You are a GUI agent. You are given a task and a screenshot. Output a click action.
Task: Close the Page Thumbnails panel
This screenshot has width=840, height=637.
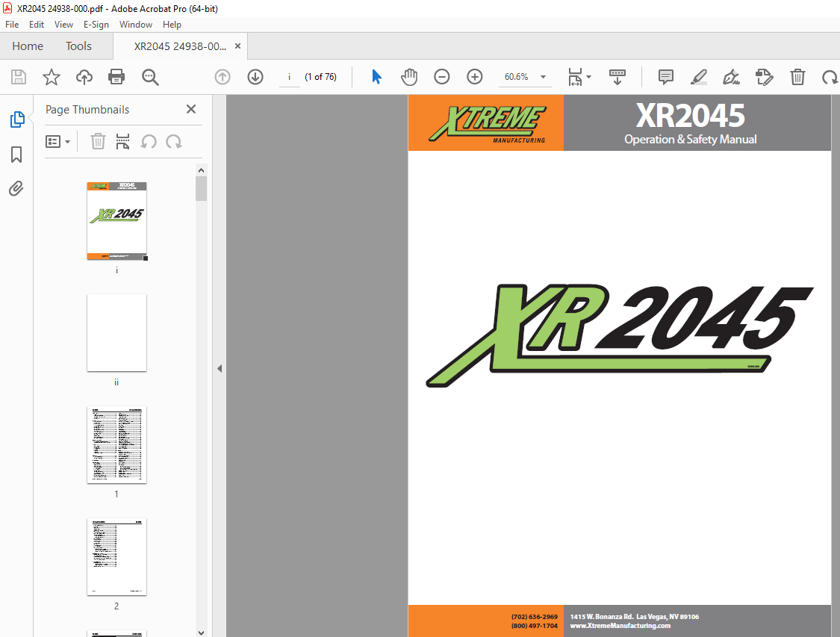(191, 109)
